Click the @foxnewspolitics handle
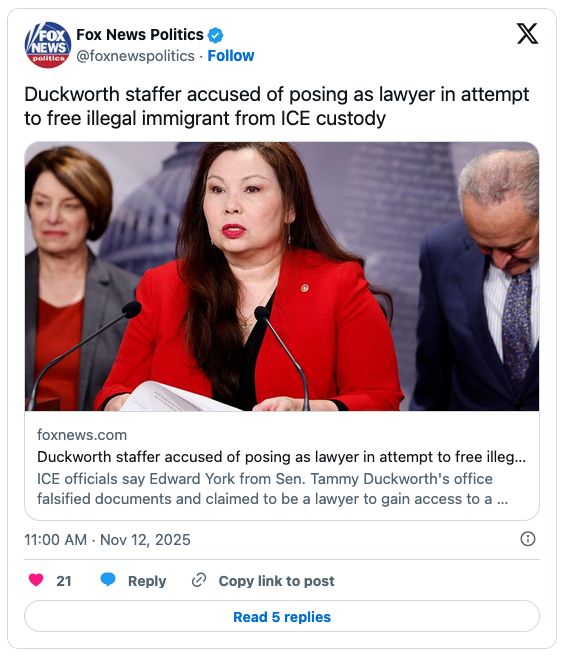The image size is (565, 656). (136, 56)
